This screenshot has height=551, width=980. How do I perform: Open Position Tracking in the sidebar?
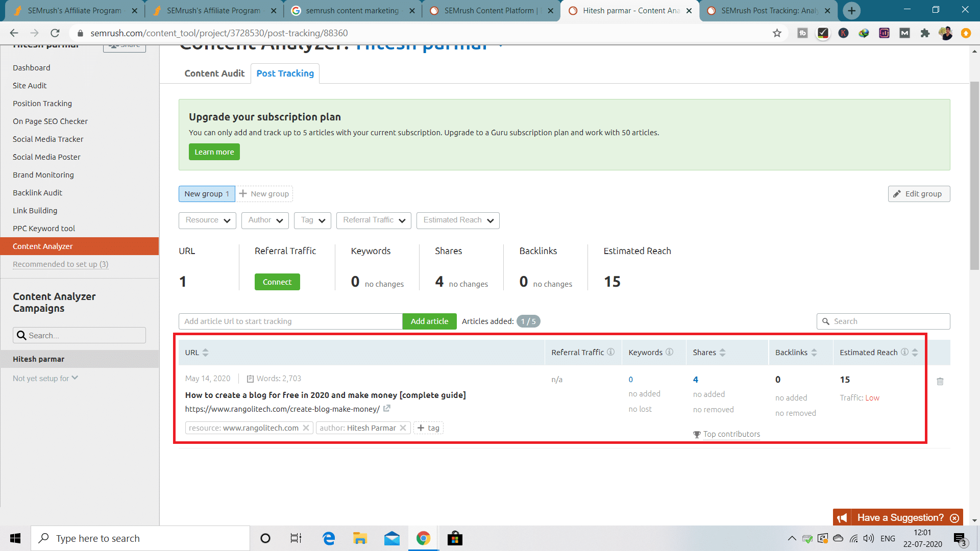pos(42,103)
